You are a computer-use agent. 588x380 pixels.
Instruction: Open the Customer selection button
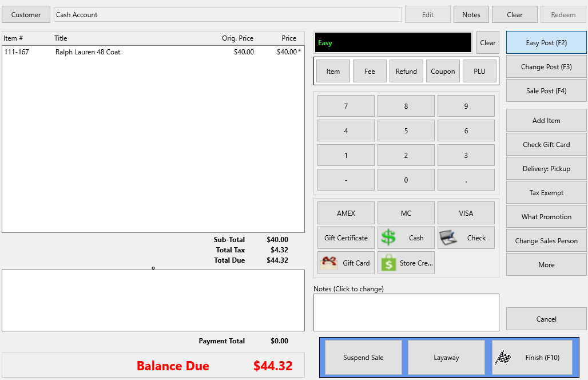[x=26, y=15]
